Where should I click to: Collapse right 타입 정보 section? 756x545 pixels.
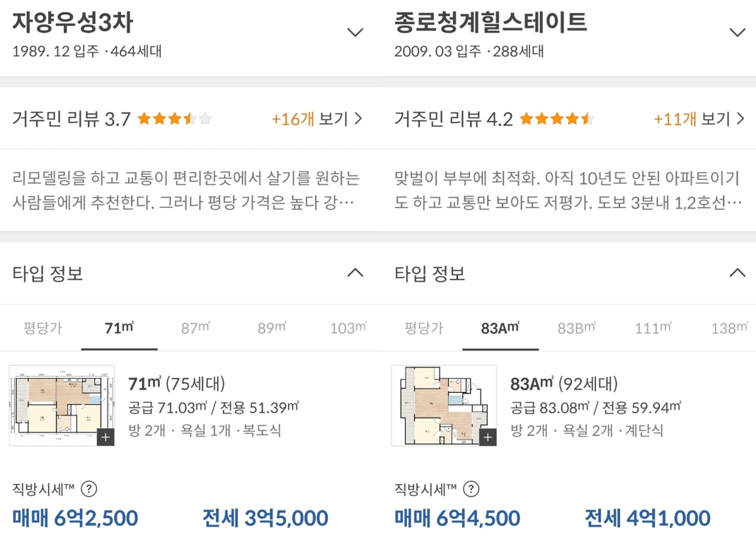coord(738,272)
